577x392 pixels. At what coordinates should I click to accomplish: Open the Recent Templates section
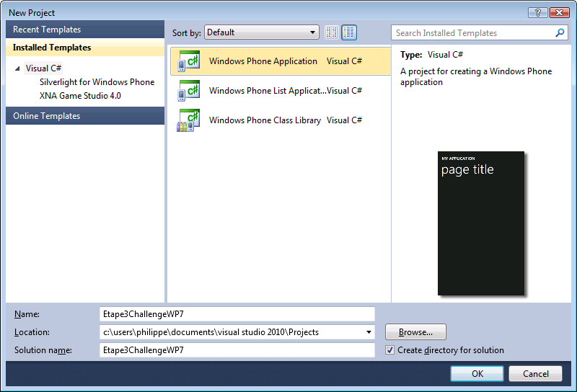(47, 30)
